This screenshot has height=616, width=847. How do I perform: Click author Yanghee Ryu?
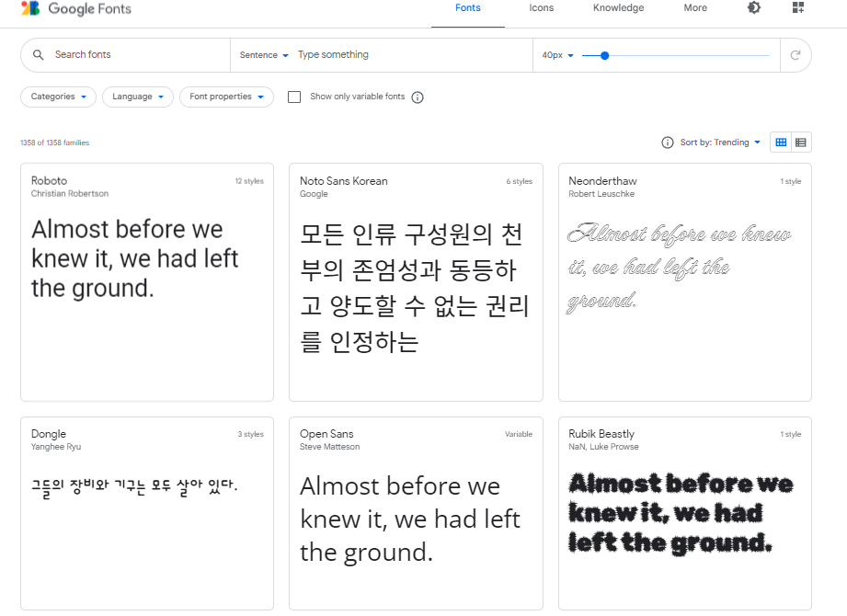pos(55,447)
